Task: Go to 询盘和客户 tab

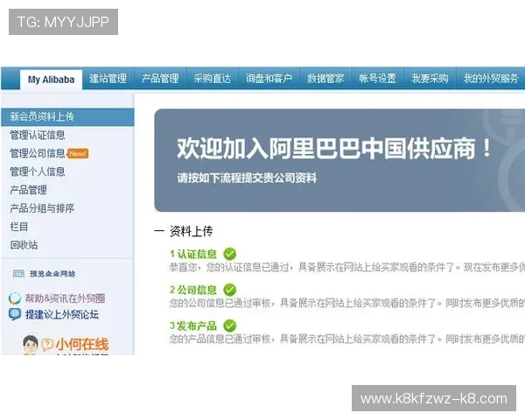Action: tap(269, 79)
